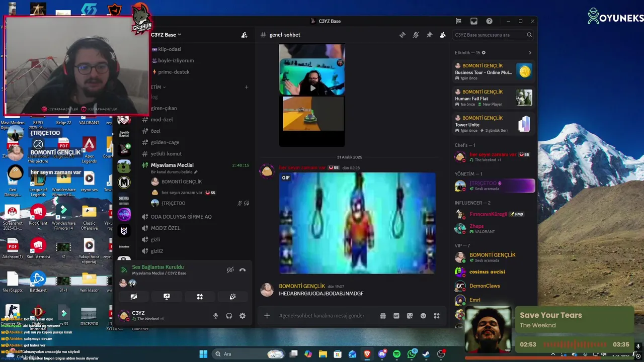Open Tower Unite activity card
The height and width of the screenshot is (362, 644).
[x=493, y=124]
